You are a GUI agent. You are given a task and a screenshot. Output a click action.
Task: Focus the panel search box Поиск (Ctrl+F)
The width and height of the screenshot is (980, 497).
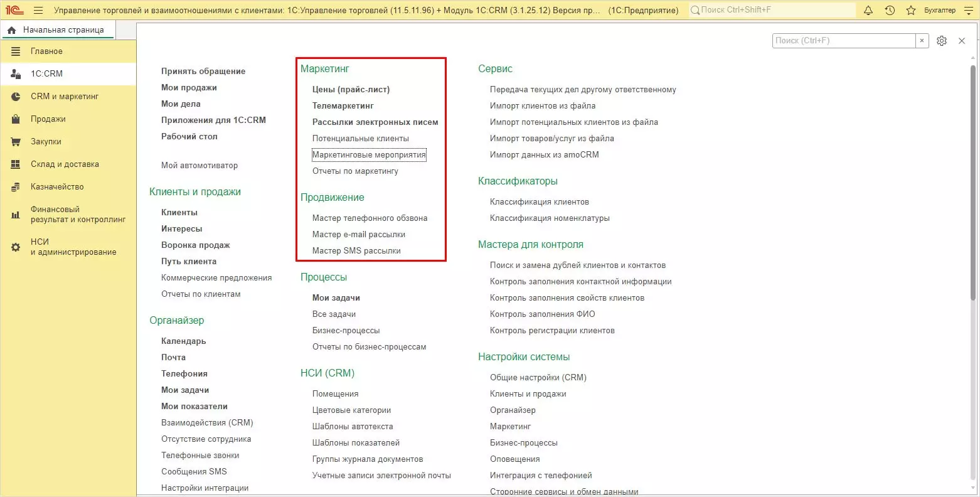coord(844,41)
